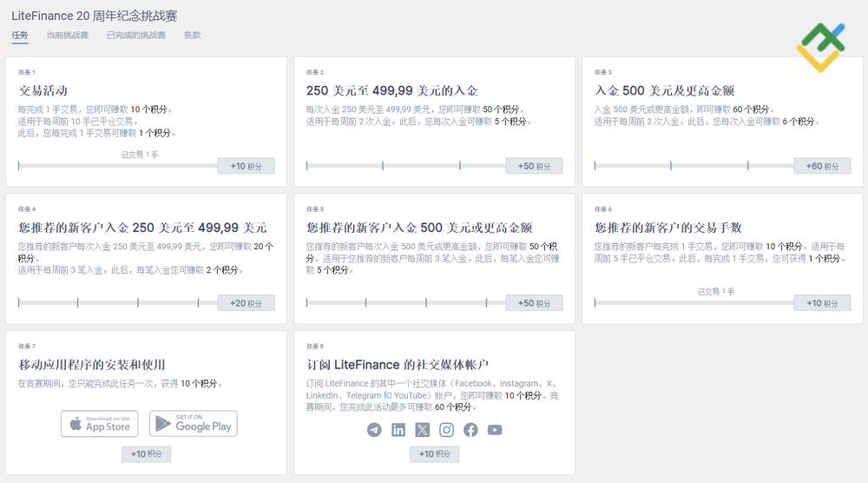Image resolution: width=868 pixels, height=483 pixels.
Task: Click 已交易 1 手 label in 任务 1
Action: pyautogui.click(x=140, y=155)
